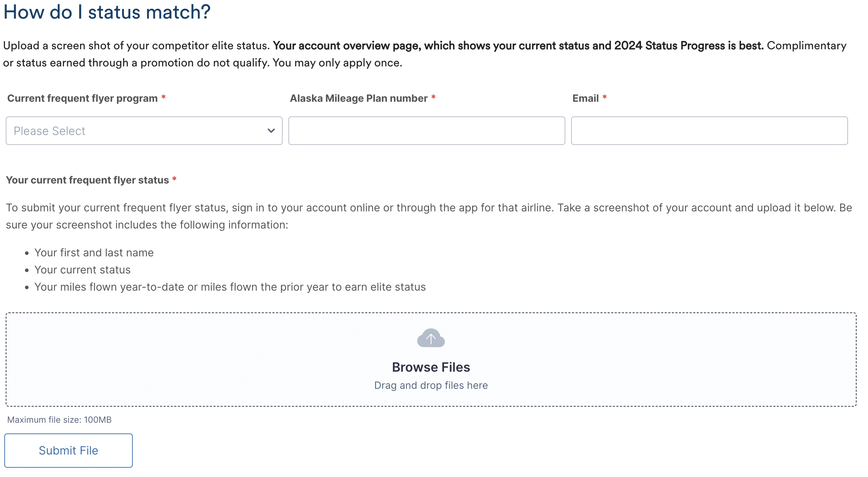Click "Drag and drop files here" text

431,386
